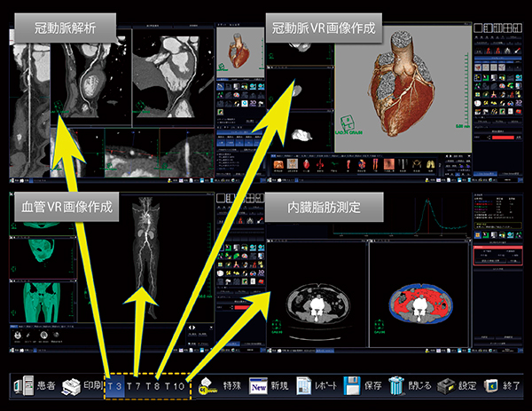Click the 閉じる trash bin icon
532x411 pixels.
point(399,386)
